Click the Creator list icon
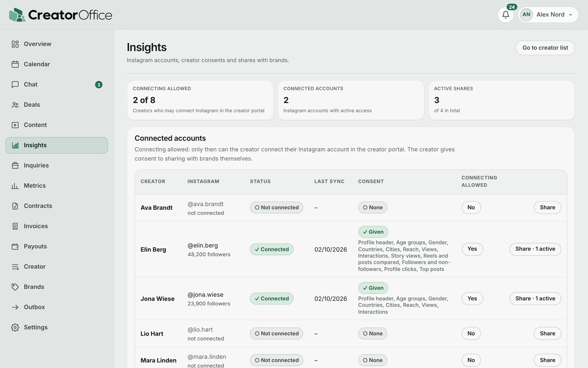 coord(15,267)
